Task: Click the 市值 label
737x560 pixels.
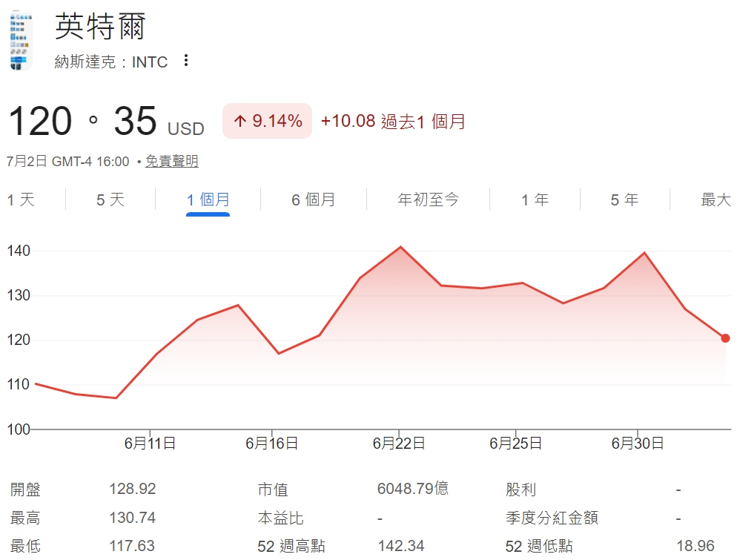Action: tap(273, 490)
